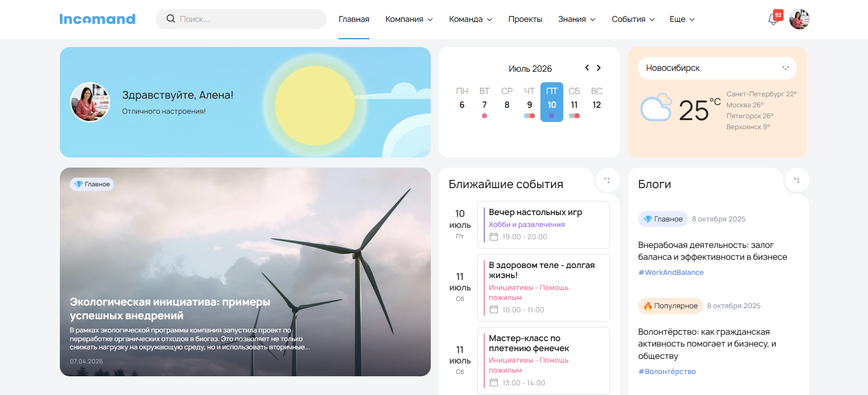
Task: Open Блоги widget options dots
Action: (x=797, y=180)
